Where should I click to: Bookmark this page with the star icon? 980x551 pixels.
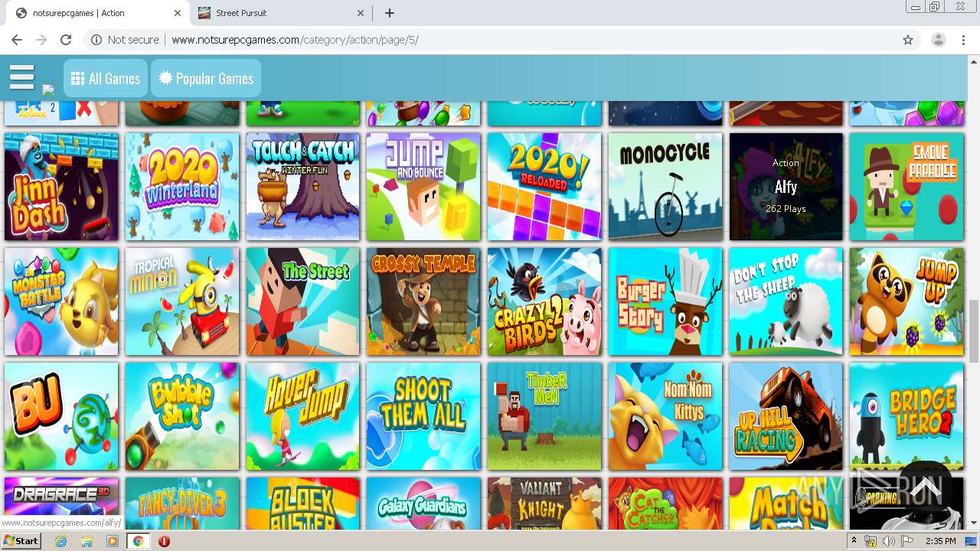click(x=908, y=40)
